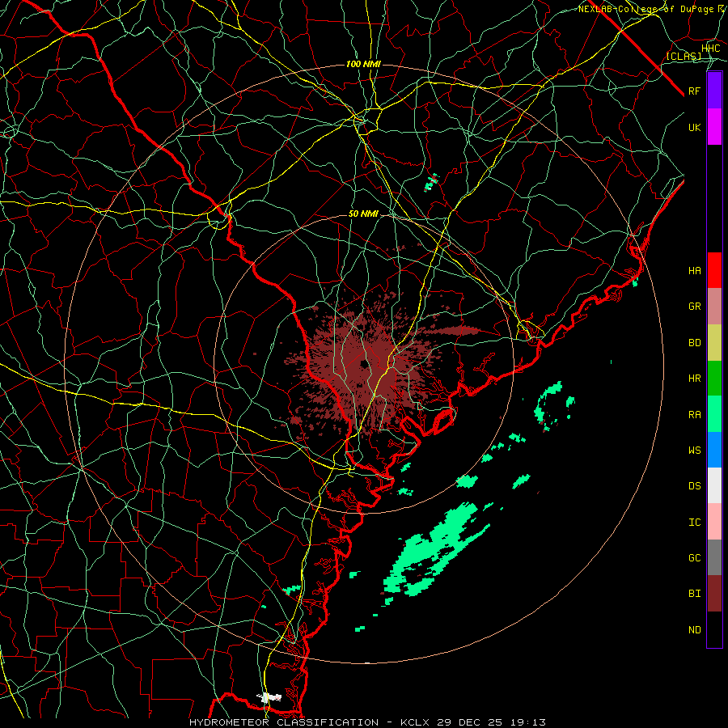Click the IC legend label
This screenshot has width=728, height=728.
pos(695,523)
